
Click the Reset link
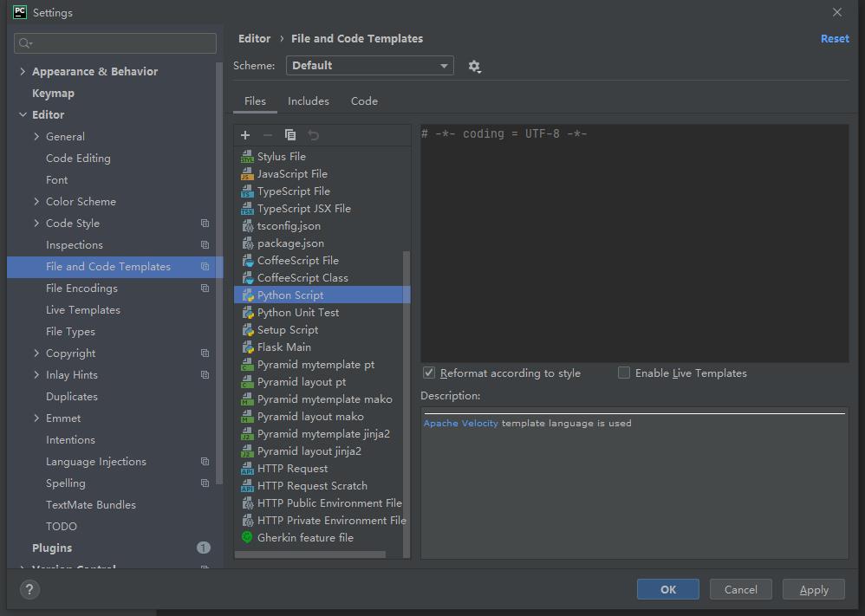tap(835, 39)
